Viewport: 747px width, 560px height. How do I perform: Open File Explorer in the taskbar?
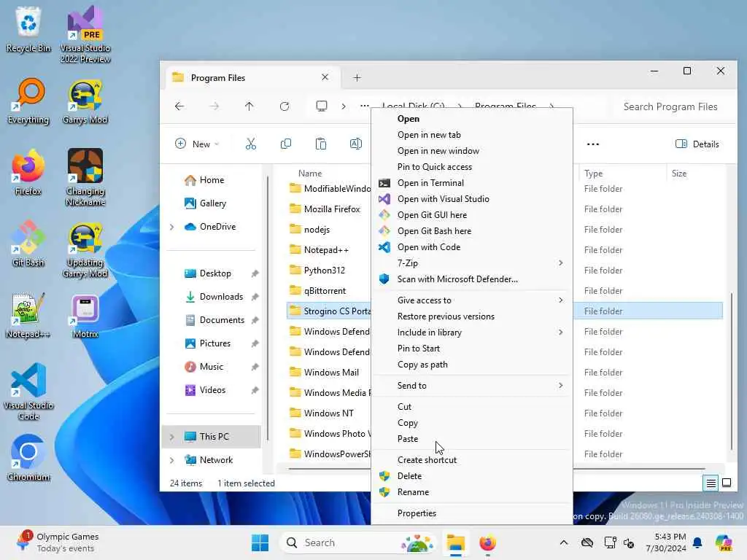pyautogui.click(x=455, y=542)
